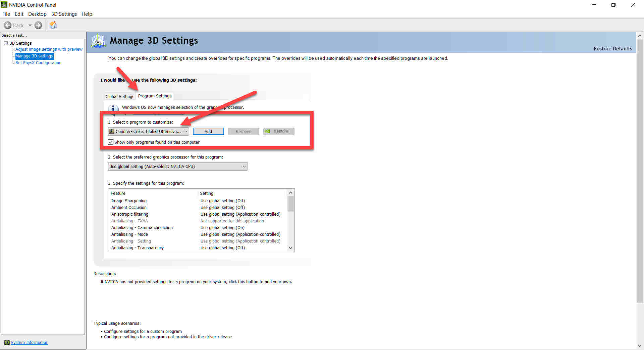Open the Back history dropdown arrow
This screenshot has width=644, height=350.
point(30,25)
